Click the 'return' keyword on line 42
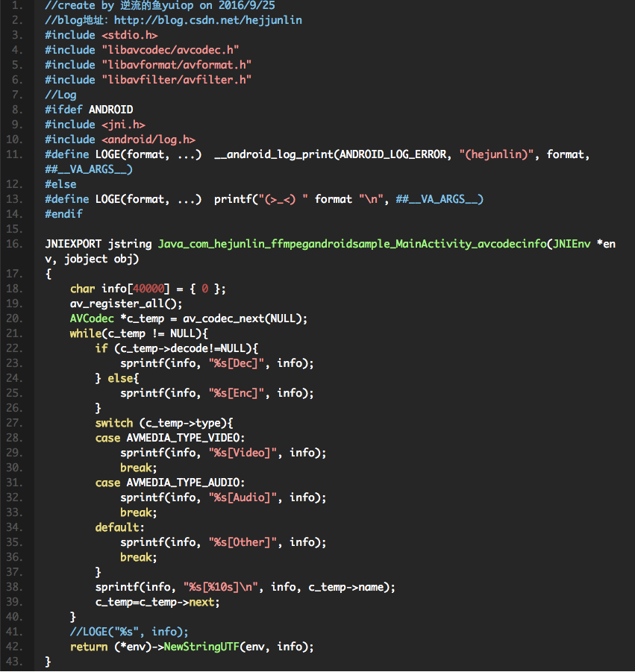Image resolution: width=635 pixels, height=672 pixels. 90,647
